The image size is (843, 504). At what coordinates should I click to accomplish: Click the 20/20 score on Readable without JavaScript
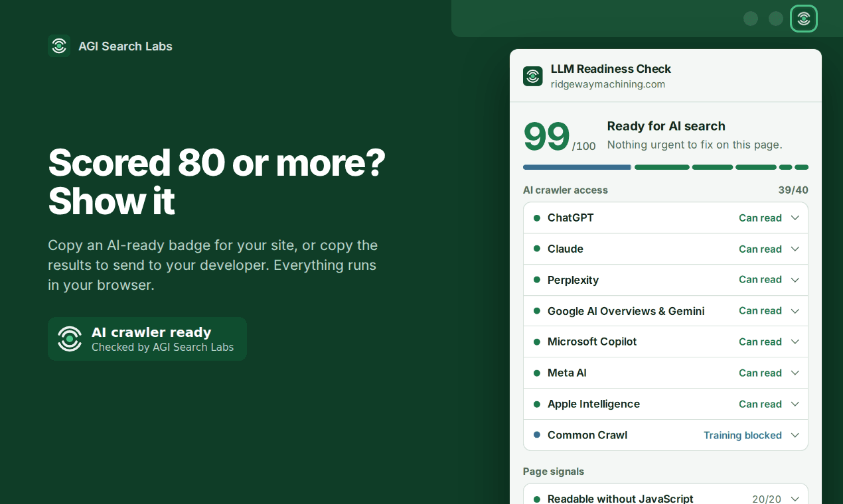[x=767, y=499]
